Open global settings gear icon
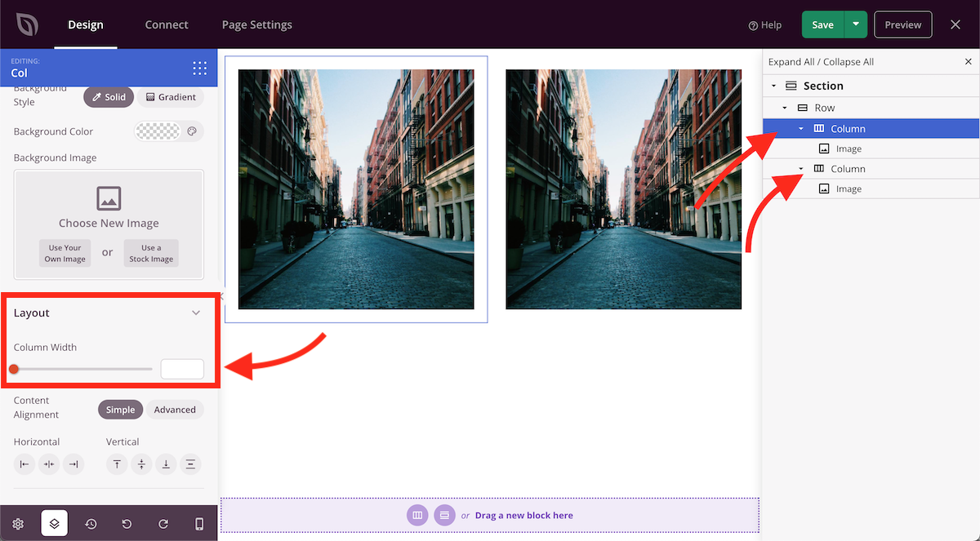This screenshot has width=980, height=541. pos(18,524)
